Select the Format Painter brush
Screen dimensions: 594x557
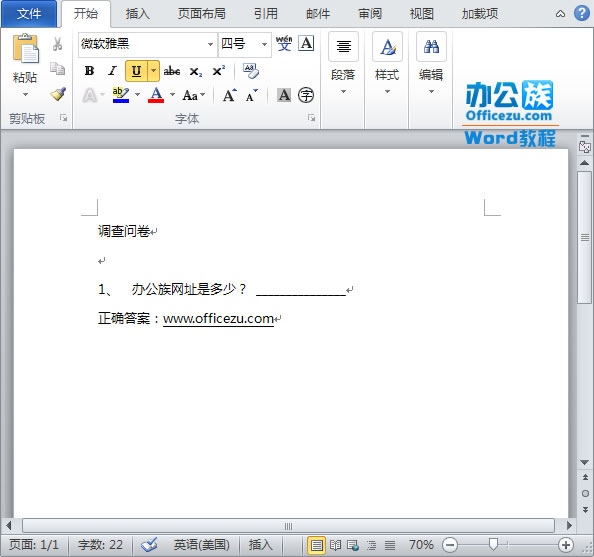58,94
